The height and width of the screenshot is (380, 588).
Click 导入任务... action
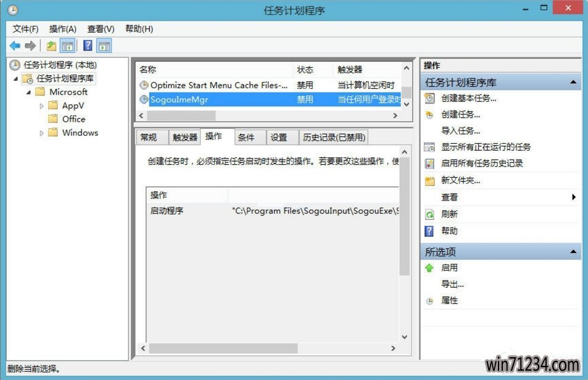460,131
